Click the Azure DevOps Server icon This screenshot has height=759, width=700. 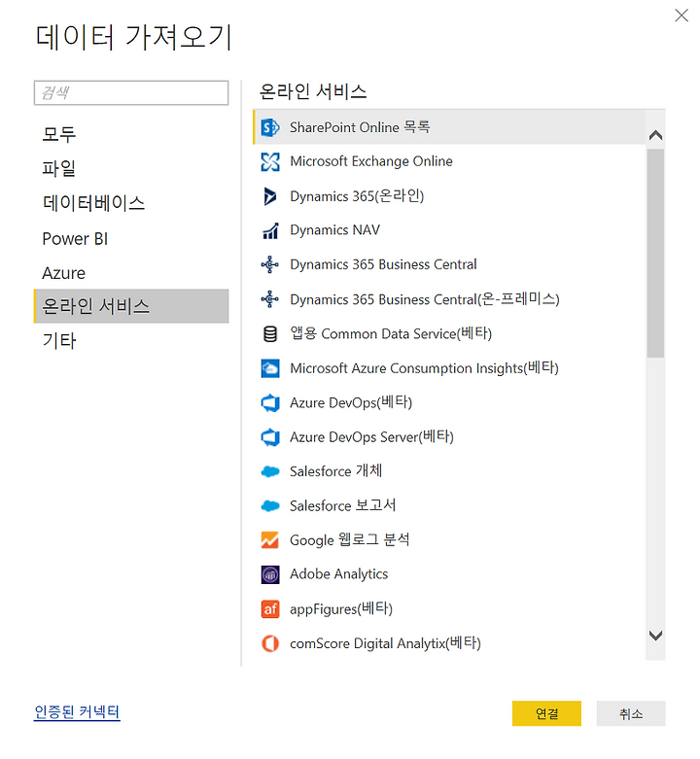(x=270, y=437)
